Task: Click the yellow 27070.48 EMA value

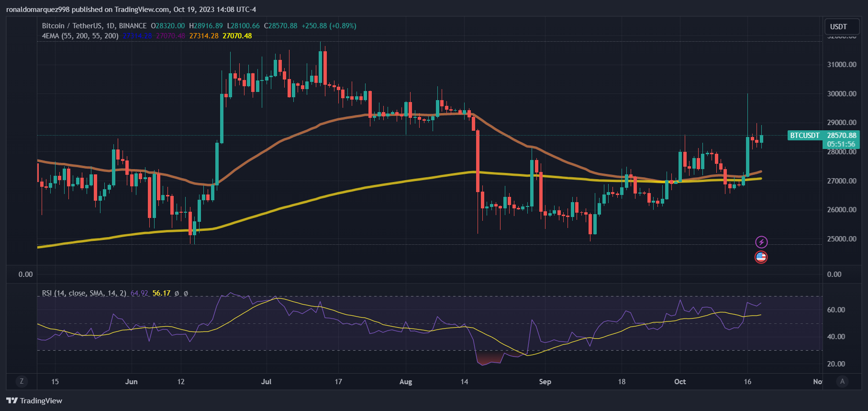Action: [x=237, y=36]
